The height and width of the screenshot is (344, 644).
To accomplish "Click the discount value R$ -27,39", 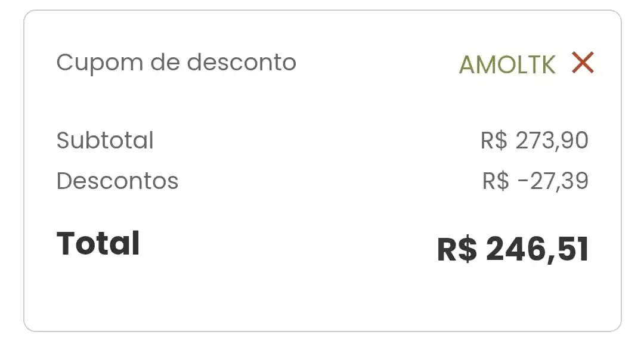I will coord(536,181).
